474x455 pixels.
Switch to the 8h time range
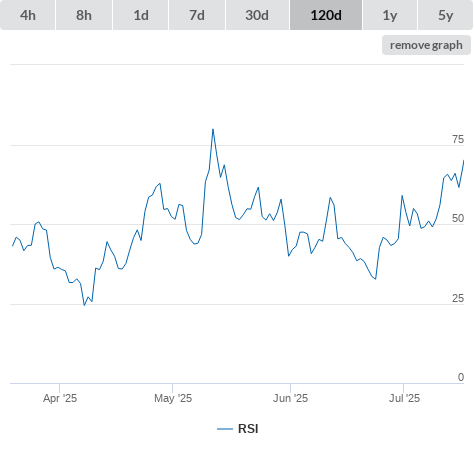[84, 15]
